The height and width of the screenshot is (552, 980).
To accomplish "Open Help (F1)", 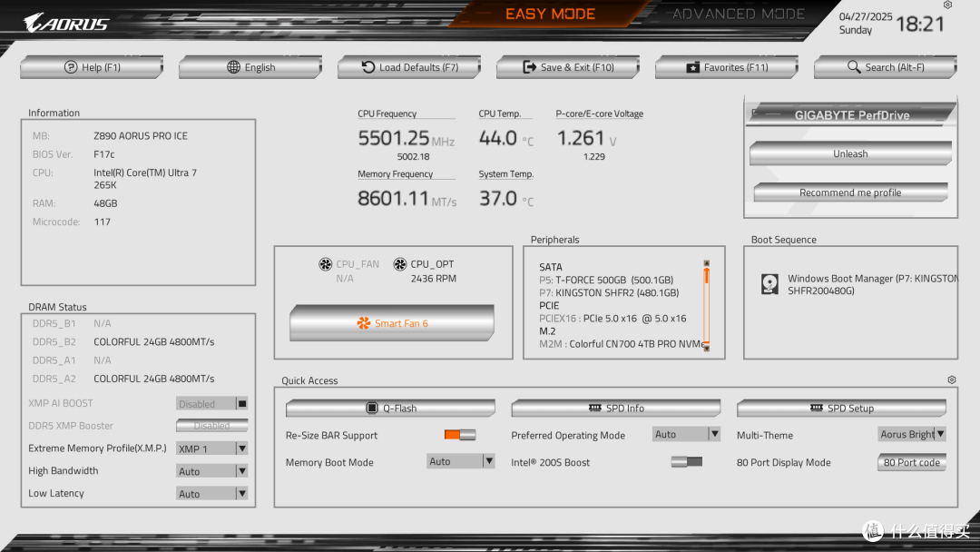I will tap(92, 67).
